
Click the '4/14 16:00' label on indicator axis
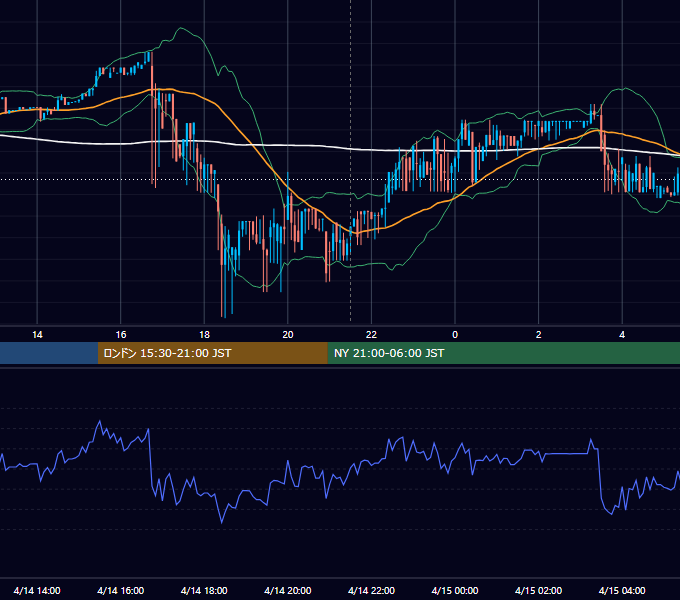121,590
